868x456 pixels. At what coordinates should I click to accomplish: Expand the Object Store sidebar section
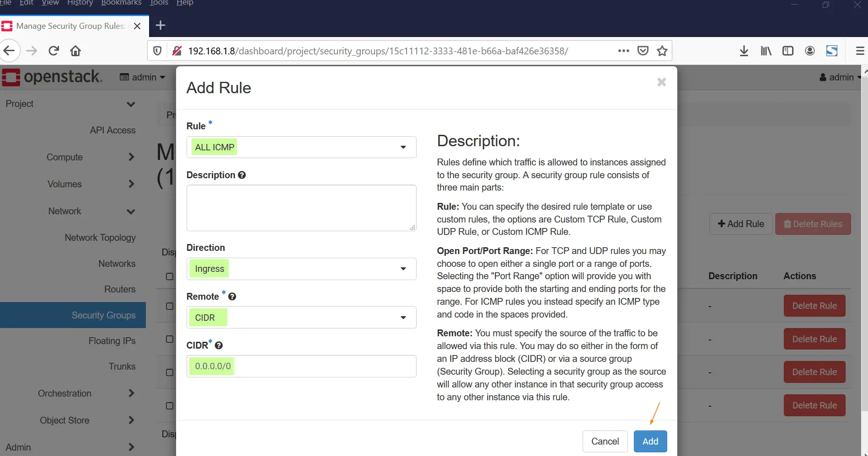click(87, 420)
